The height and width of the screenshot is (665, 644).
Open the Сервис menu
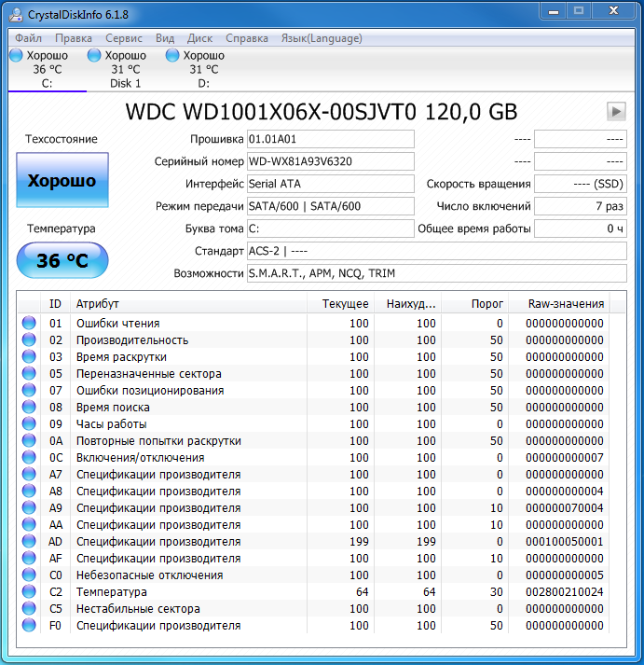click(x=124, y=38)
